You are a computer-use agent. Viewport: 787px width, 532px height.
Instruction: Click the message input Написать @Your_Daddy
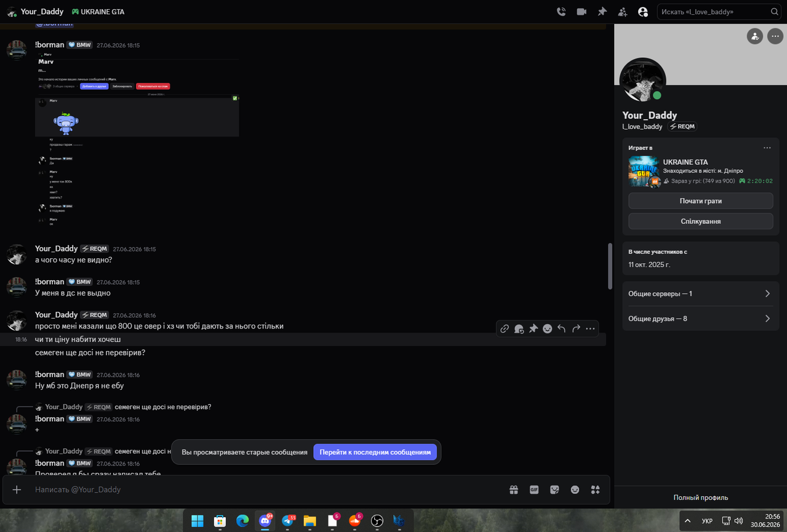[x=265, y=490]
